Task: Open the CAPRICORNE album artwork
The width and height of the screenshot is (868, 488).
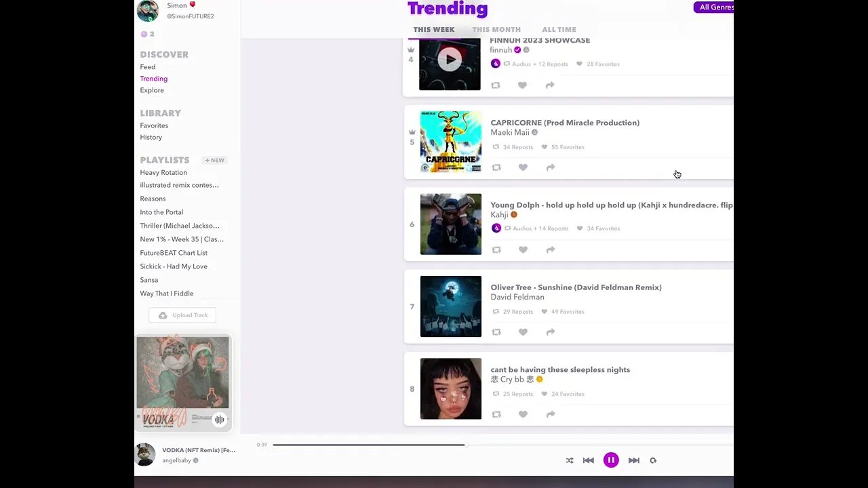Action: click(x=451, y=142)
